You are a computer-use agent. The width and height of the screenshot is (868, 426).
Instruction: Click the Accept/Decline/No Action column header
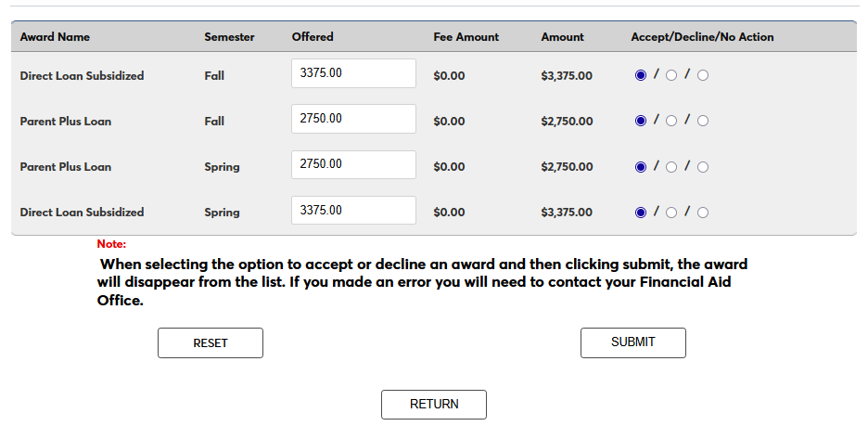click(x=702, y=37)
